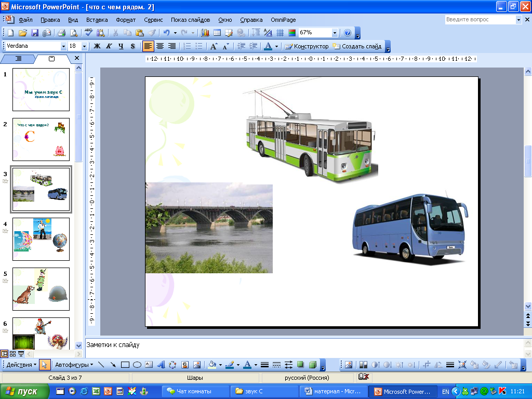Click the Конструктор design button

tap(307, 46)
